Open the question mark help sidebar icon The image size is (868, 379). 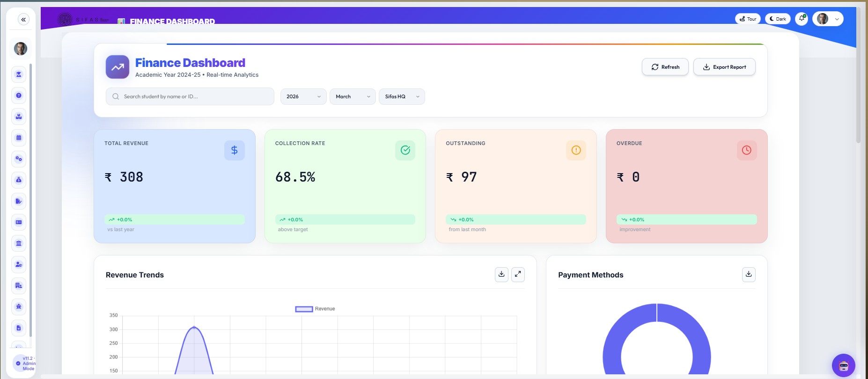[19, 95]
